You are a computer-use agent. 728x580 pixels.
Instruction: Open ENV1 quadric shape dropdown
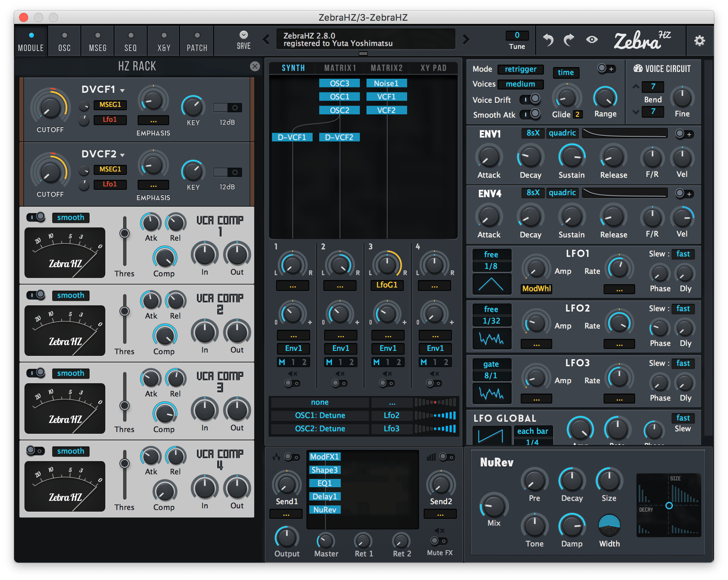(x=563, y=133)
